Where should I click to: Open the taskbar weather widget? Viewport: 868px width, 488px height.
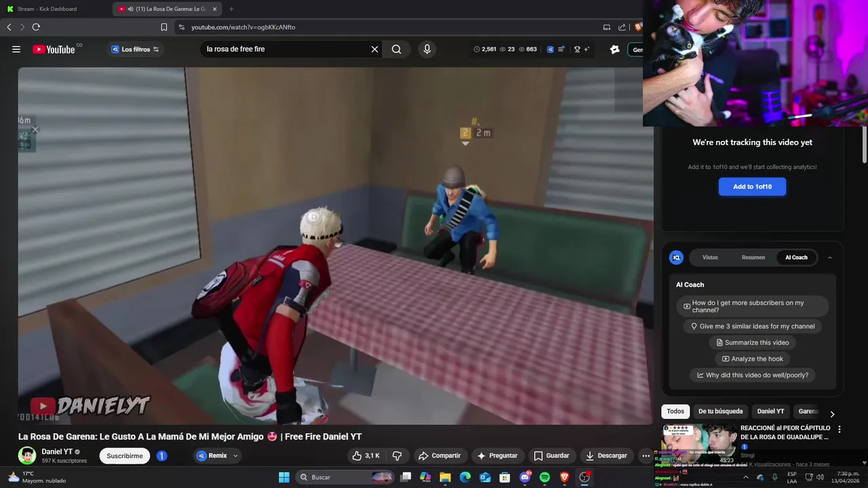point(37,477)
